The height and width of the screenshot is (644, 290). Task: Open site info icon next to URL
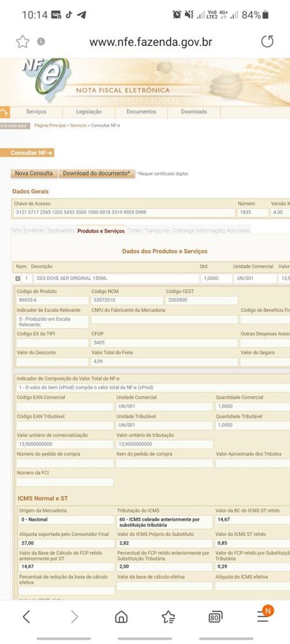coord(41,42)
